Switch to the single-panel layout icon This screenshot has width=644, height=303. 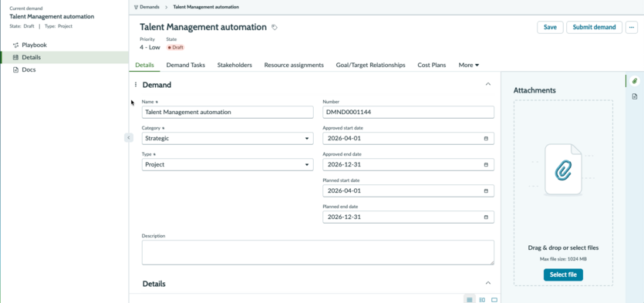[494, 300]
